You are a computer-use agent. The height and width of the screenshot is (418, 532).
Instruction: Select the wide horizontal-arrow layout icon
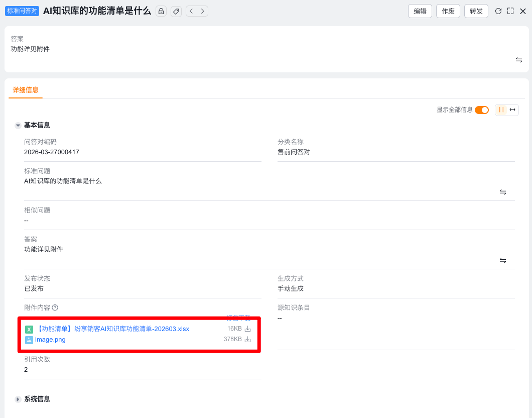(512, 110)
